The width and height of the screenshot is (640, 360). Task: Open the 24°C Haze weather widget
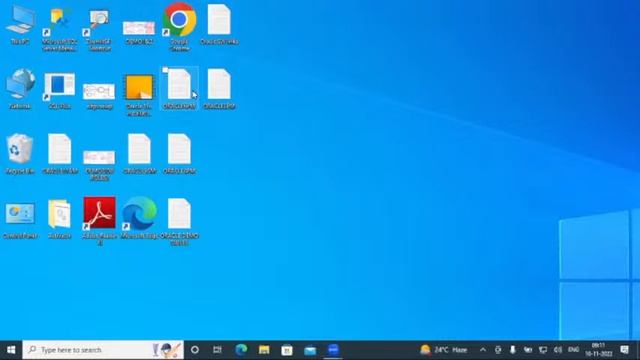point(444,350)
